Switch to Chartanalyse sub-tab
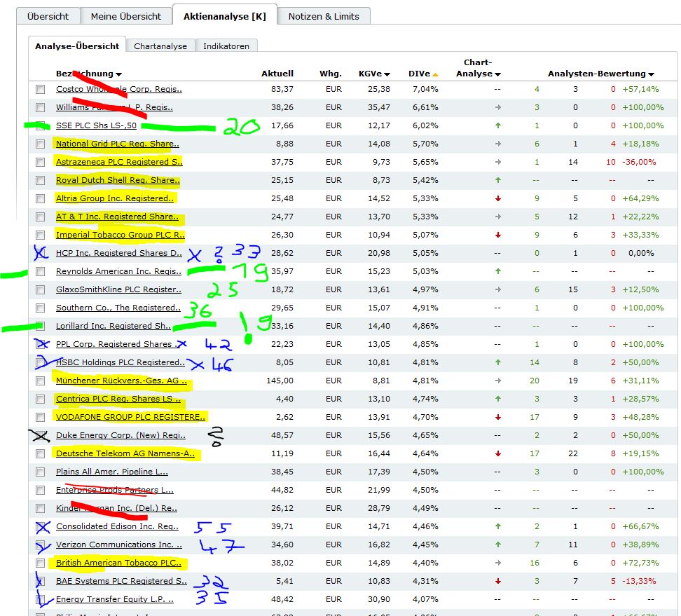681x616 pixels. pos(160,46)
